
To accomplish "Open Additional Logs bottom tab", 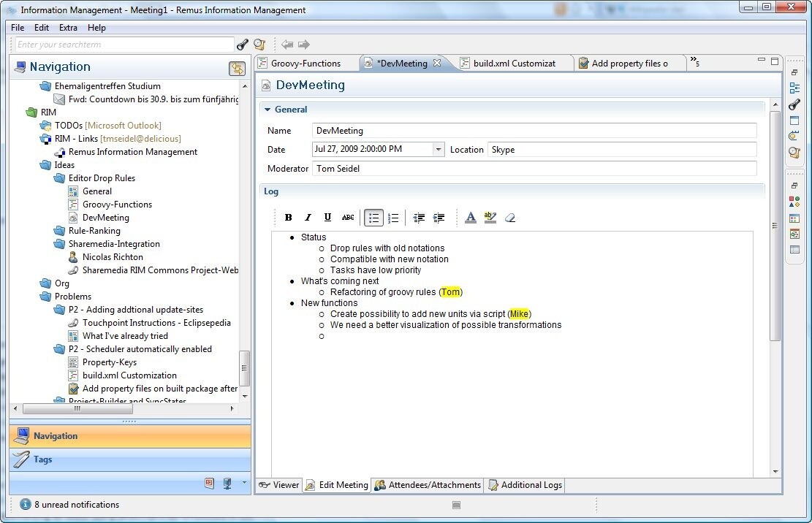I will [x=525, y=485].
